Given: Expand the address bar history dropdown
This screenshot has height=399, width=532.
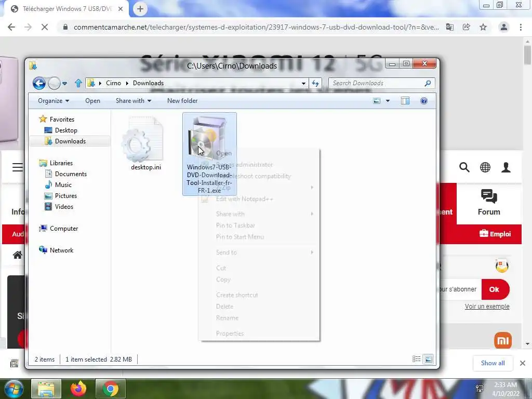Looking at the screenshot, I should pyautogui.click(x=303, y=84).
